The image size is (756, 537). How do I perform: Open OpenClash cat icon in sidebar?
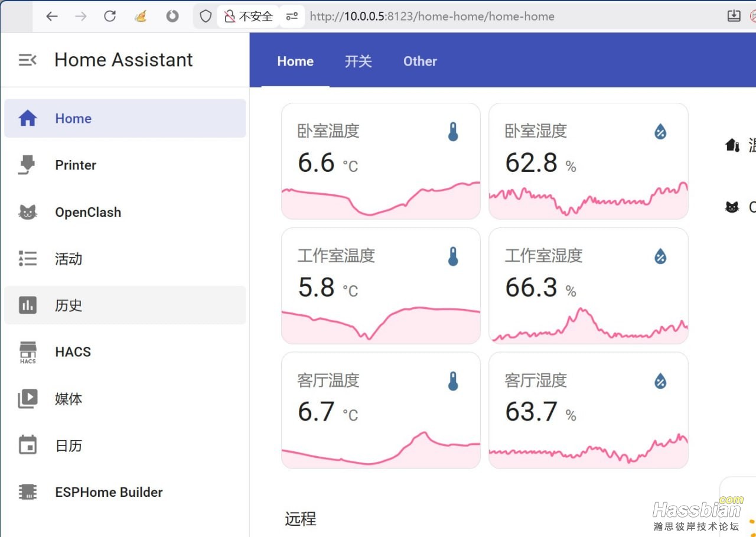pos(28,212)
